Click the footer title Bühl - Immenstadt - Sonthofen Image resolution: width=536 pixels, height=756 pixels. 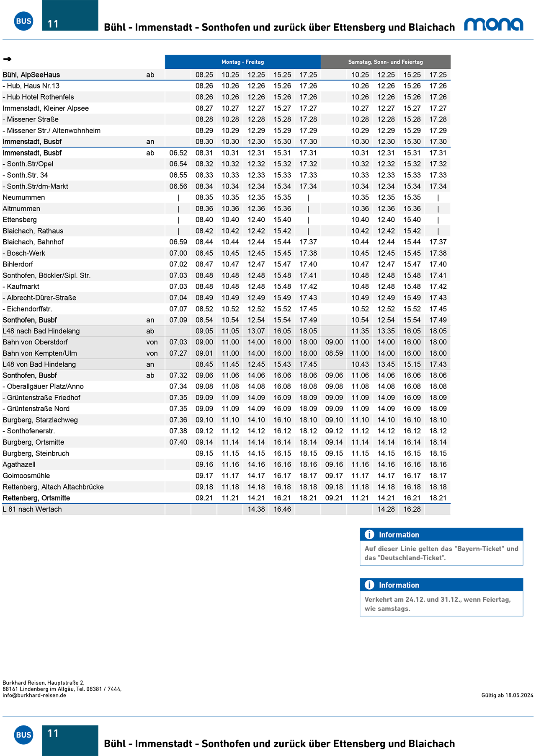(x=279, y=743)
